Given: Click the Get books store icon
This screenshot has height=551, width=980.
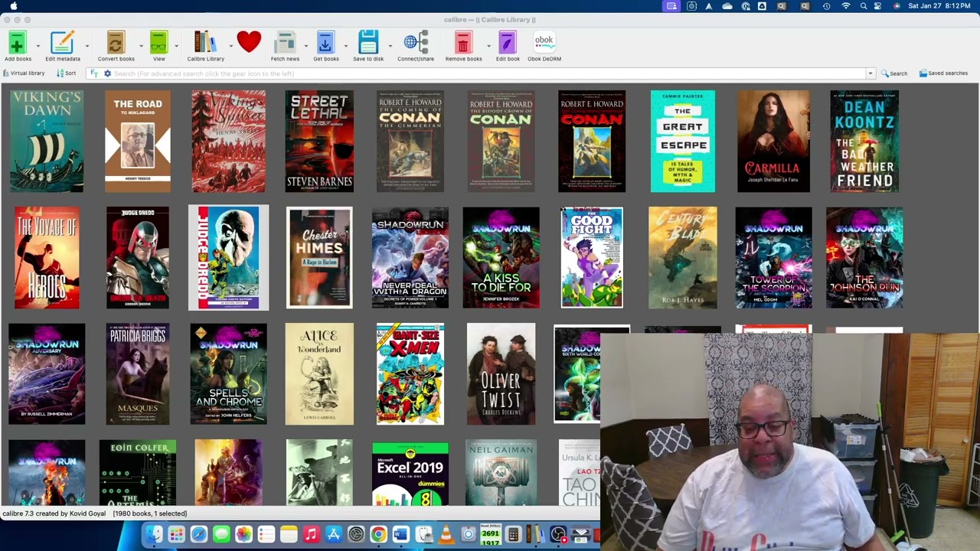Looking at the screenshot, I should click(325, 42).
